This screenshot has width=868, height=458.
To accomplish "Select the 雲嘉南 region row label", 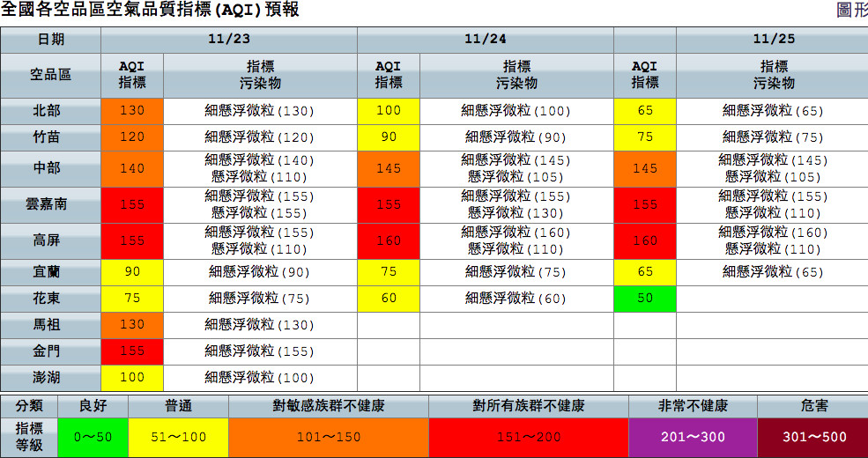I will coord(50,204).
